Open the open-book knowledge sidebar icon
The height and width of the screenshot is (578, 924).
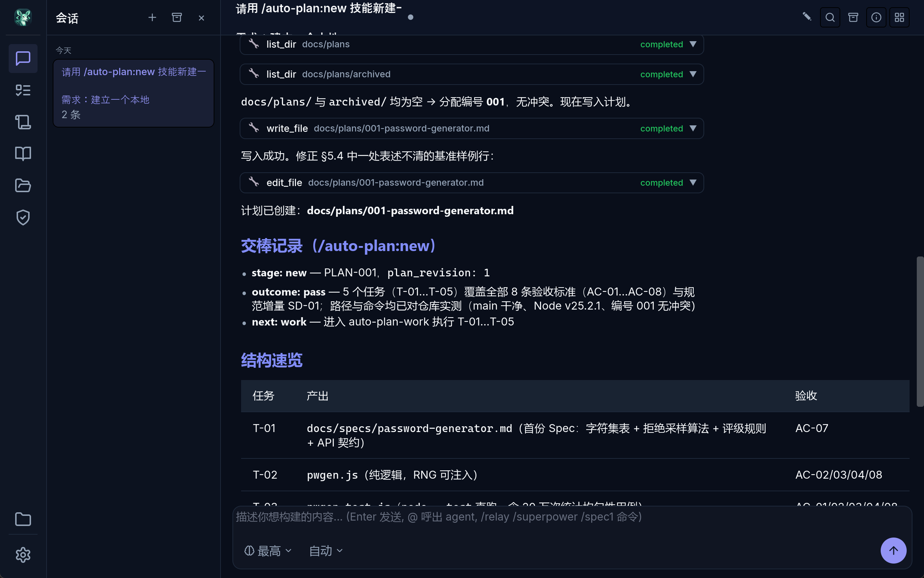click(x=23, y=154)
